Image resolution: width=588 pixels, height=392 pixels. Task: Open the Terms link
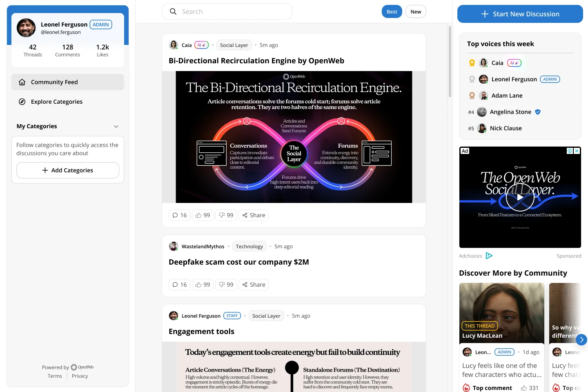[55, 376]
